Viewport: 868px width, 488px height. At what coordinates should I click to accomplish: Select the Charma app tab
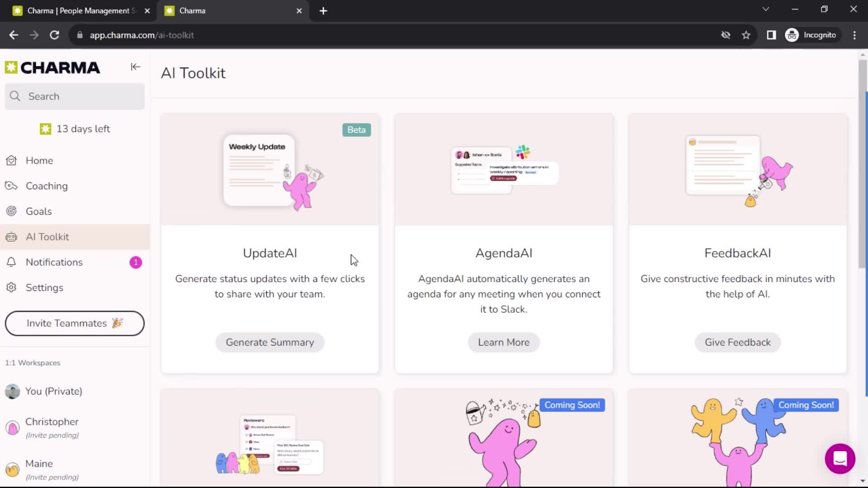click(x=233, y=11)
